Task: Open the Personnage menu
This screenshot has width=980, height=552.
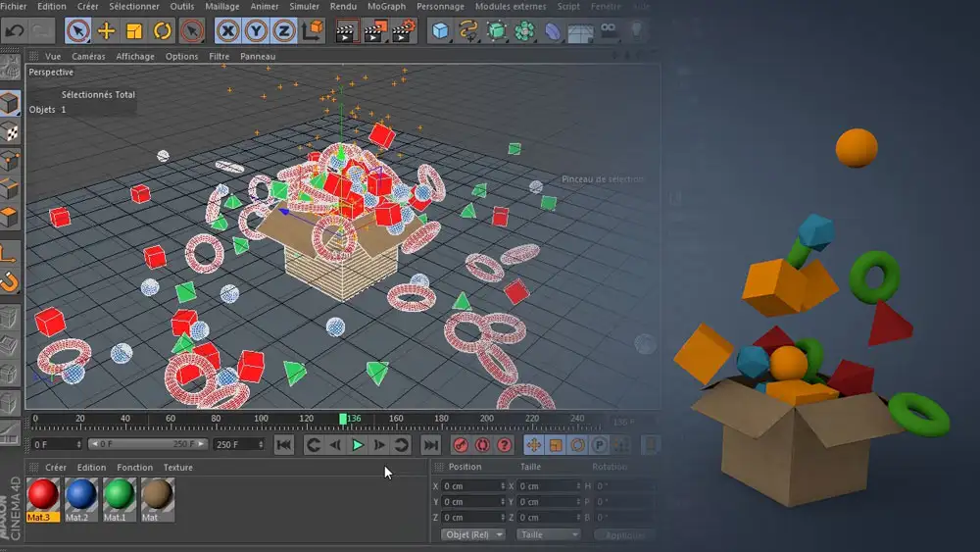Action: click(440, 6)
